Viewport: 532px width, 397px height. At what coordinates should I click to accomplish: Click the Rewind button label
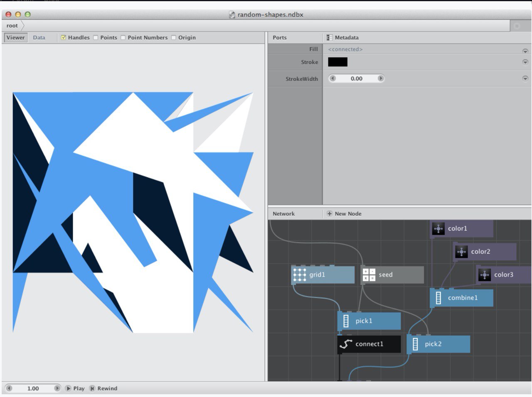point(107,388)
